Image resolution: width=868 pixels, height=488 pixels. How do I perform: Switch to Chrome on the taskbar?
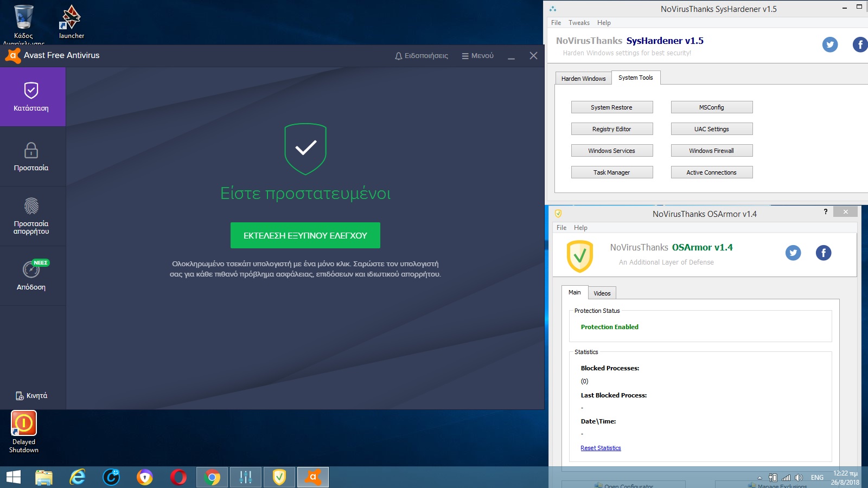(212, 477)
